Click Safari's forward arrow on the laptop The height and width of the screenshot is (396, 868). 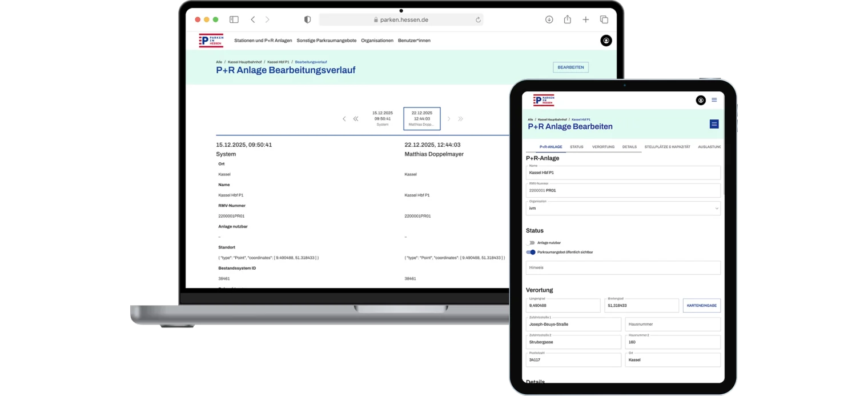pyautogui.click(x=267, y=19)
